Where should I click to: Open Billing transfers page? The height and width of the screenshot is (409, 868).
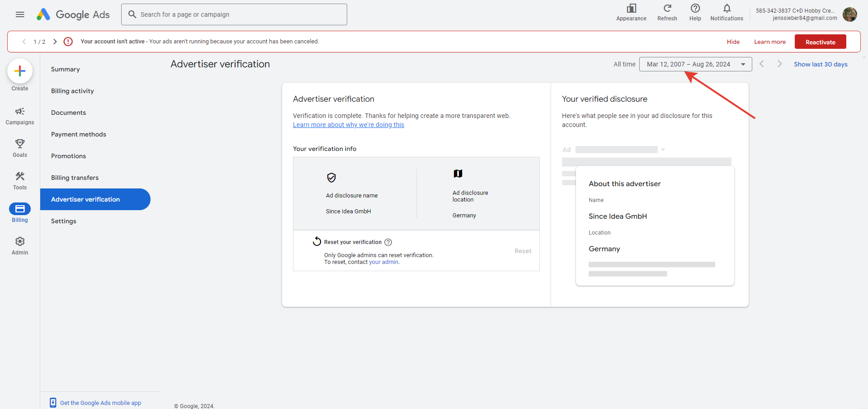click(x=75, y=178)
